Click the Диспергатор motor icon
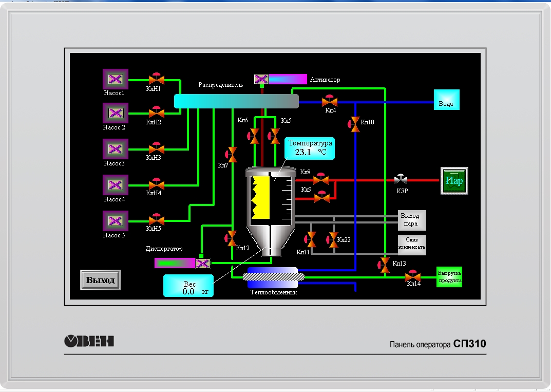The height and width of the screenshot is (392, 551). click(202, 263)
